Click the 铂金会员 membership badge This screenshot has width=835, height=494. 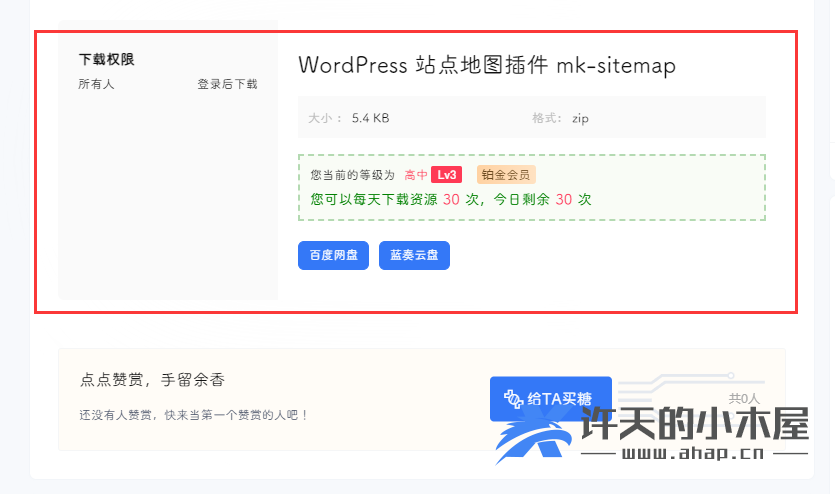(x=506, y=175)
